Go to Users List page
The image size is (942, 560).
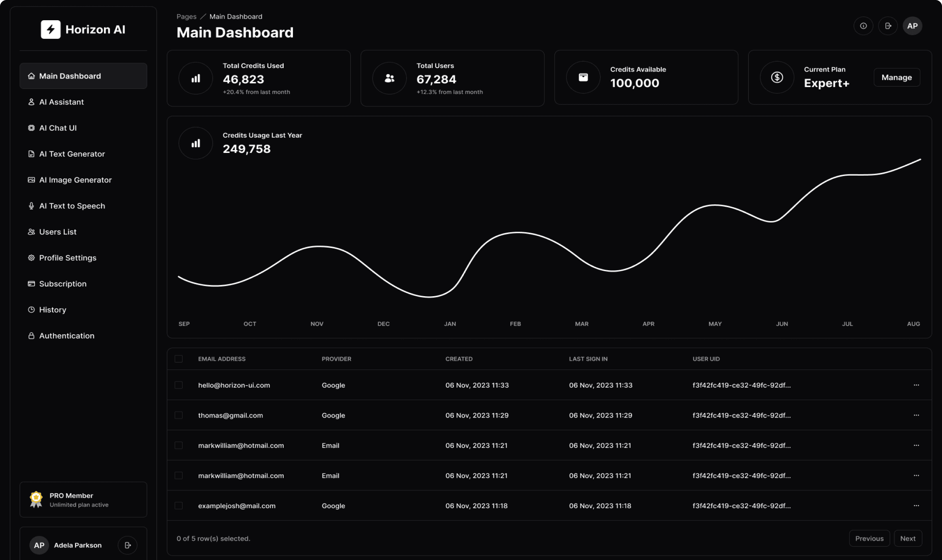click(57, 232)
